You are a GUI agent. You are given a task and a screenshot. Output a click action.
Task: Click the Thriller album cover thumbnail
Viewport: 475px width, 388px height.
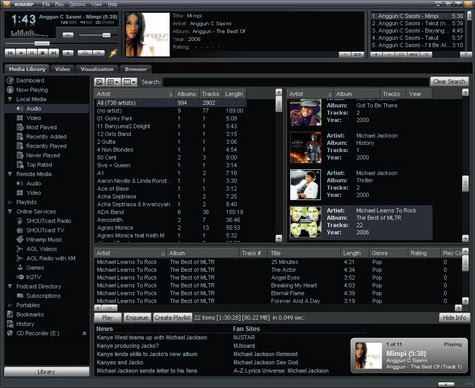(x=305, y=184)
